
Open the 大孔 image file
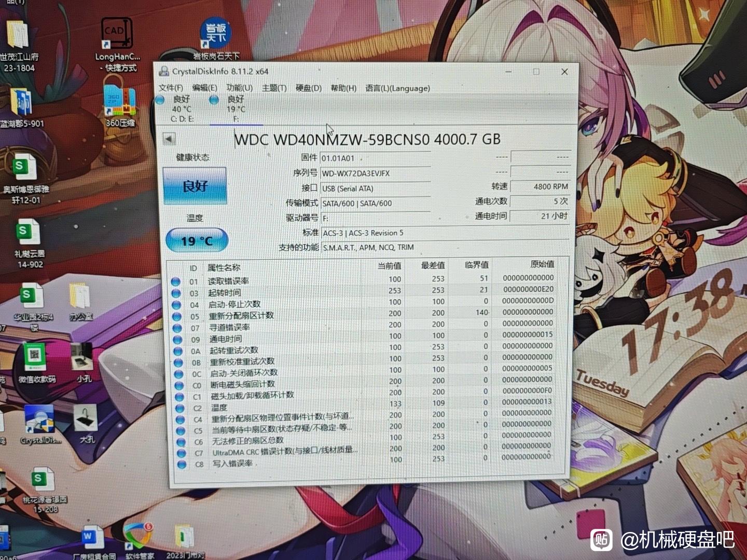click(86, 424)
